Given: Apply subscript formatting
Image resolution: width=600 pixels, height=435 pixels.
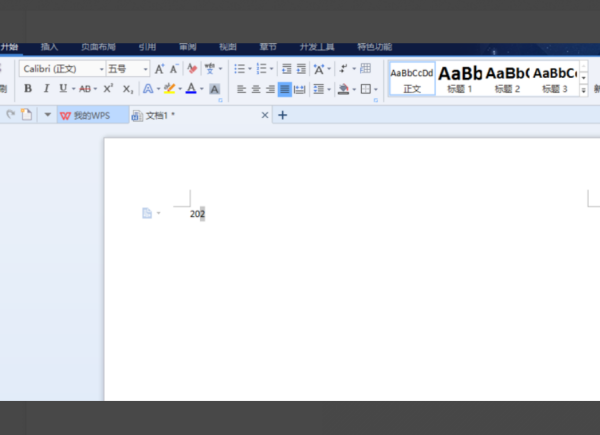Looking at the screenshot, I should 127,89.
